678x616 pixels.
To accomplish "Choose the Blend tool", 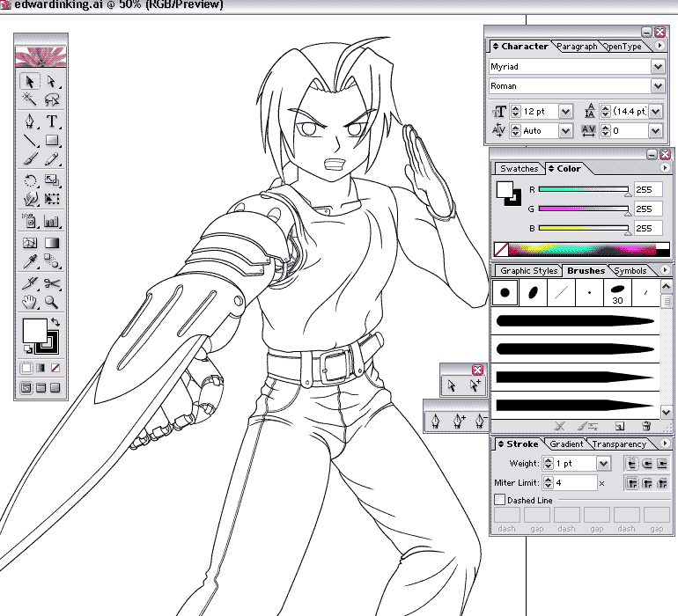I will click(x=52, y=261).
